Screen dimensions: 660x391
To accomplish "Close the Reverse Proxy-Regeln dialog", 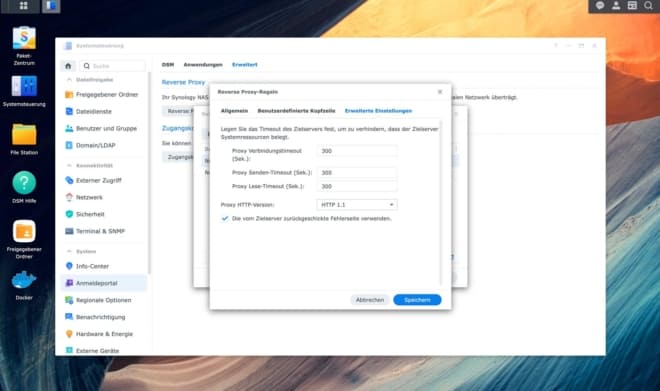I will coord(440,91).
